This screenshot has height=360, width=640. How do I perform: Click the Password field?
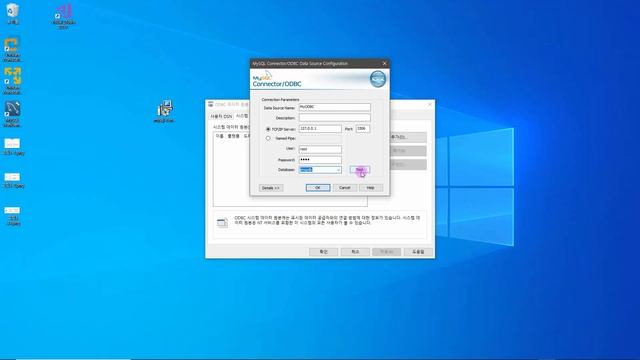point(320,160)
